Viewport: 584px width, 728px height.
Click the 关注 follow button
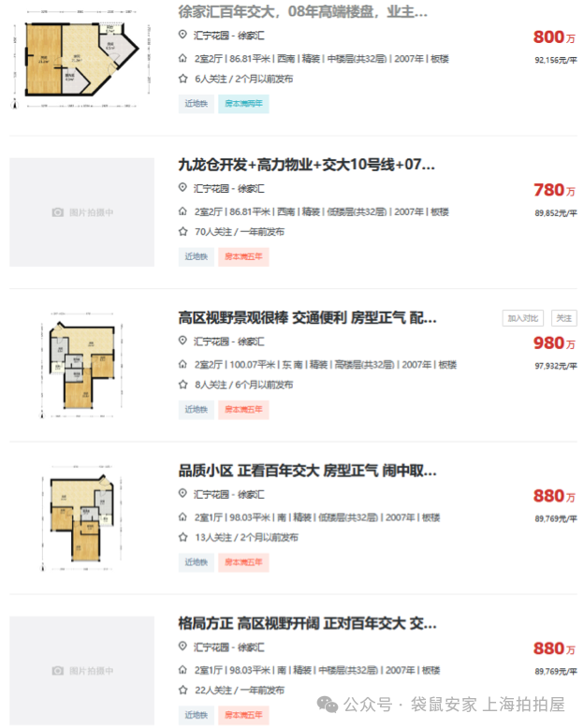pyautogui.click(x=564, y=318)
